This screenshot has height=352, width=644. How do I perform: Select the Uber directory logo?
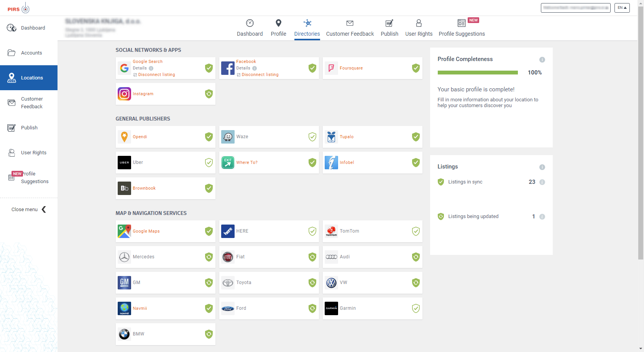coord(124,162)
